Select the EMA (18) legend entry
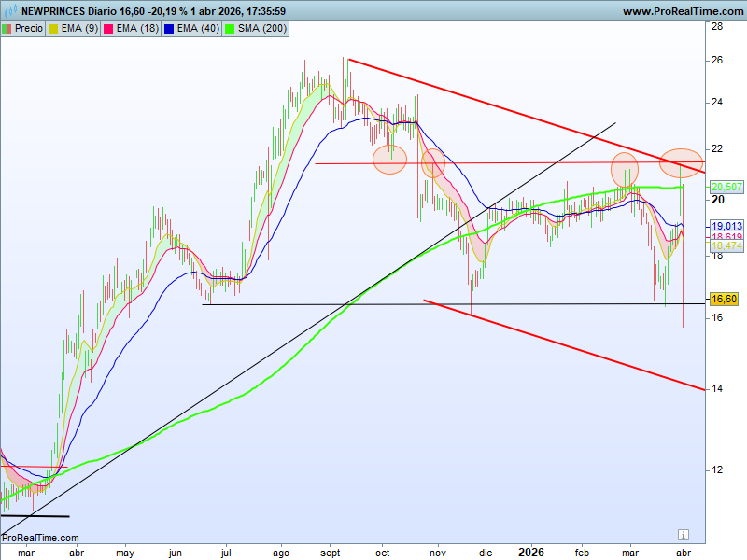 [131, 29]
